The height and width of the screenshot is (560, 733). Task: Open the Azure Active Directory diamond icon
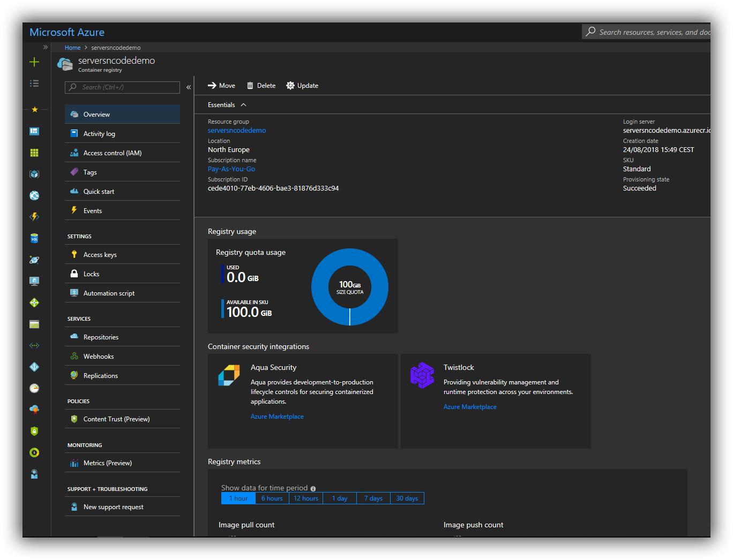(x=34, y=367)
